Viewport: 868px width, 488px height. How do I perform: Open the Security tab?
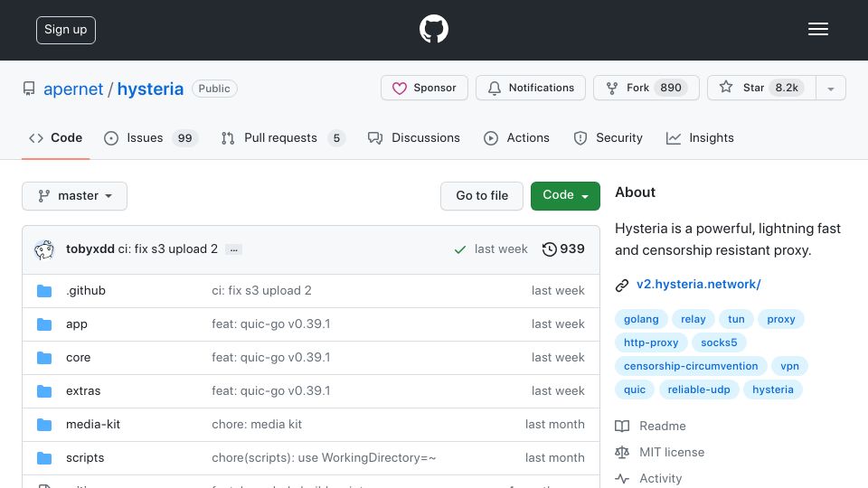[x=608, y=137]
